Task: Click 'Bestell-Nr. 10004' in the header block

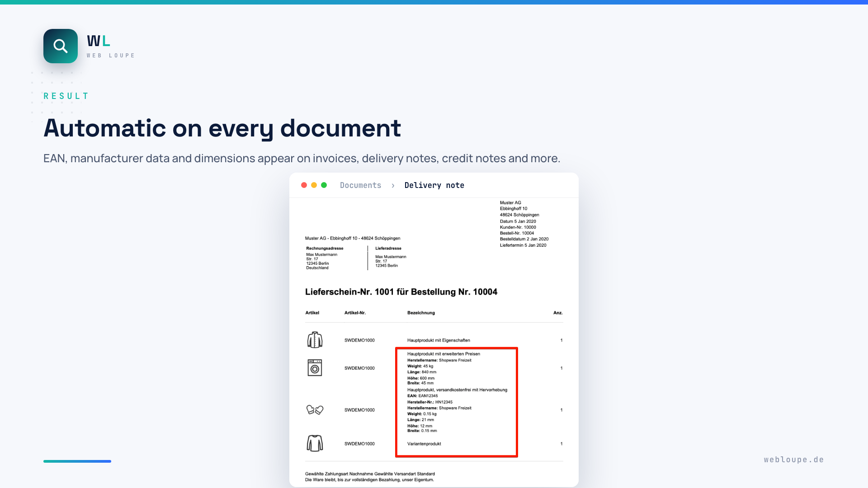Action: 517,233
